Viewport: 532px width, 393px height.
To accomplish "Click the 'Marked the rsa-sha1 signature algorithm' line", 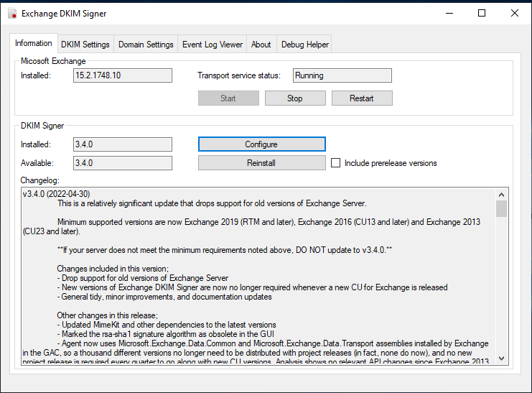I will tap(166, 334).
